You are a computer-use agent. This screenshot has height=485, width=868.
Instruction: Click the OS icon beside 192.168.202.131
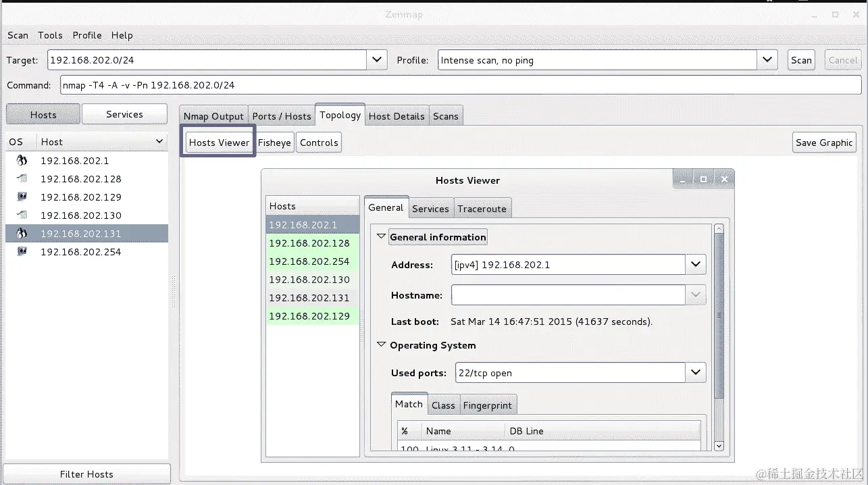click(x=22, y=234)
